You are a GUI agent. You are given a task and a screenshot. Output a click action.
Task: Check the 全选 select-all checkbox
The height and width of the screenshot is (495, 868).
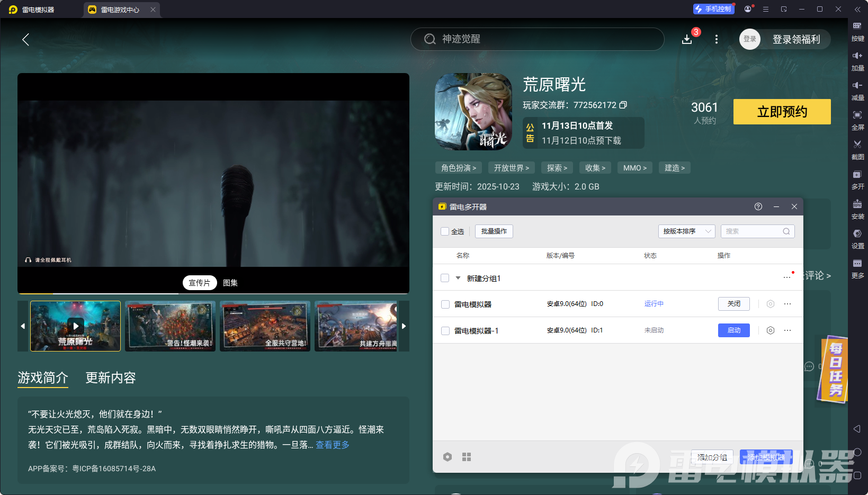click(445, 231)
